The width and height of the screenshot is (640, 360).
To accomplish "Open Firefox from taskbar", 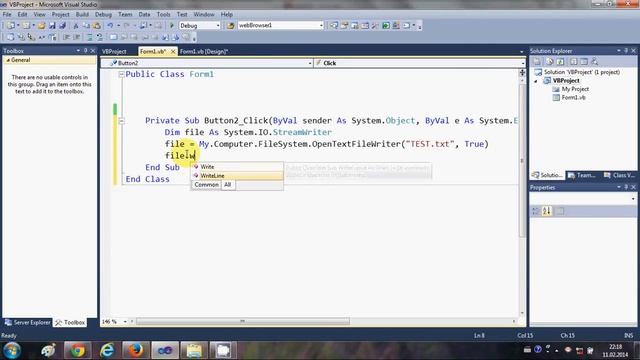I will tap(136, 350).
